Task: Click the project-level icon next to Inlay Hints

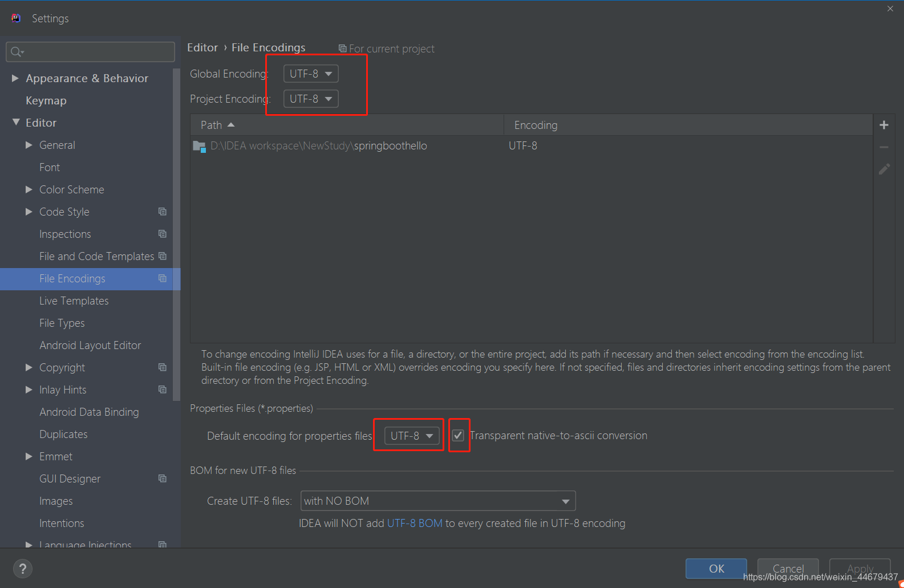Action: 163,390
